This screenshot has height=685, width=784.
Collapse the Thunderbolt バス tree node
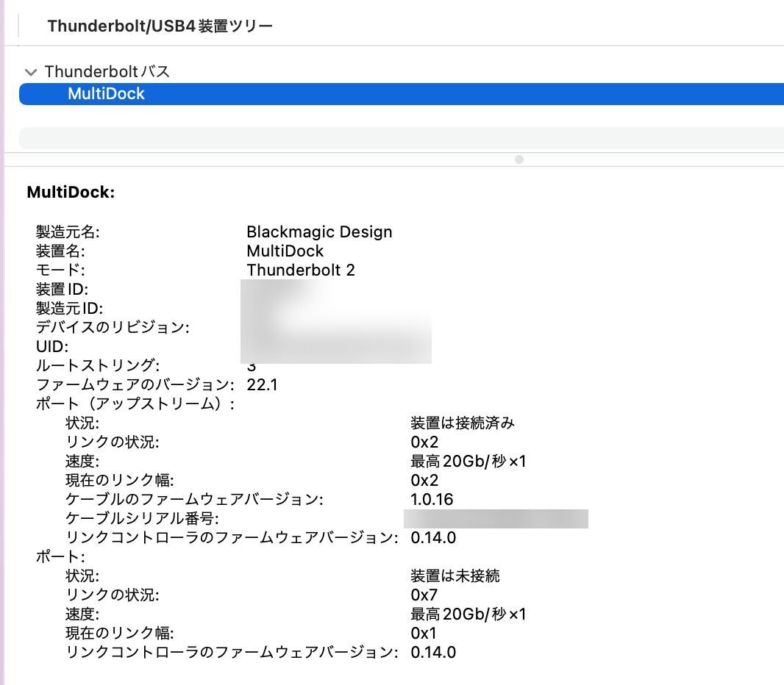click(31, 73)
